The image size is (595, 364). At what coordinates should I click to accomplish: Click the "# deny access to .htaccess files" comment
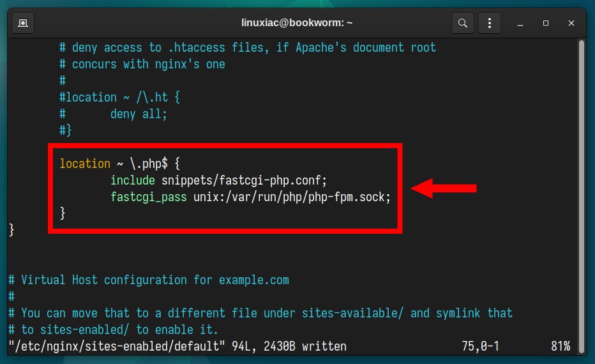tap(248, 47)
